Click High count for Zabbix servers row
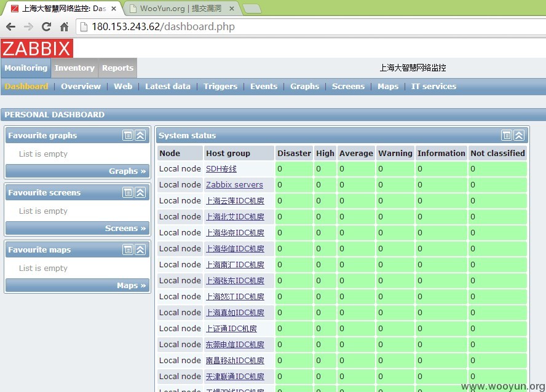The height and width of the screenshot is (392, 546). (325, 185)
